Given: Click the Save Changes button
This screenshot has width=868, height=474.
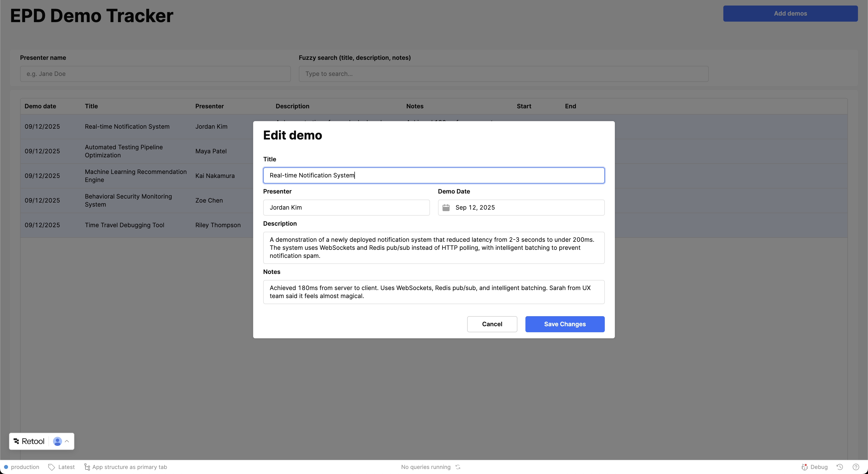Looking at the screenshot, I should 564,324.
